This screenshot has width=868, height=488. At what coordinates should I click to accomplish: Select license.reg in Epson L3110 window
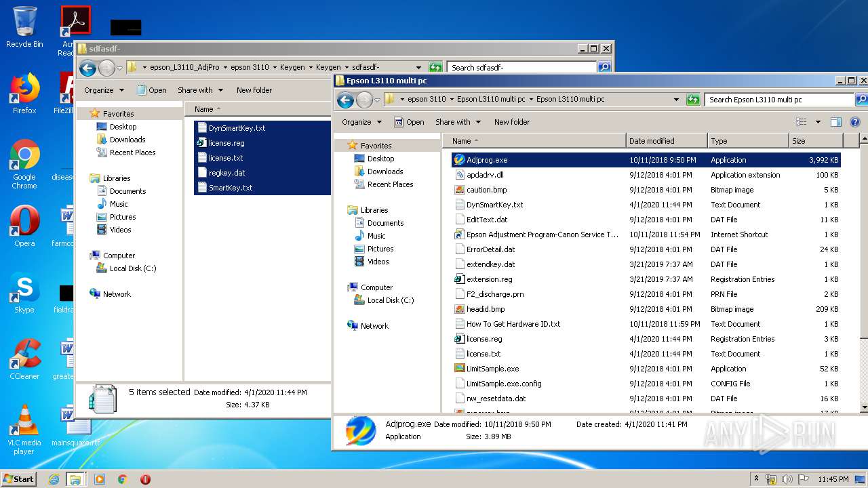[x=484, y=339]
